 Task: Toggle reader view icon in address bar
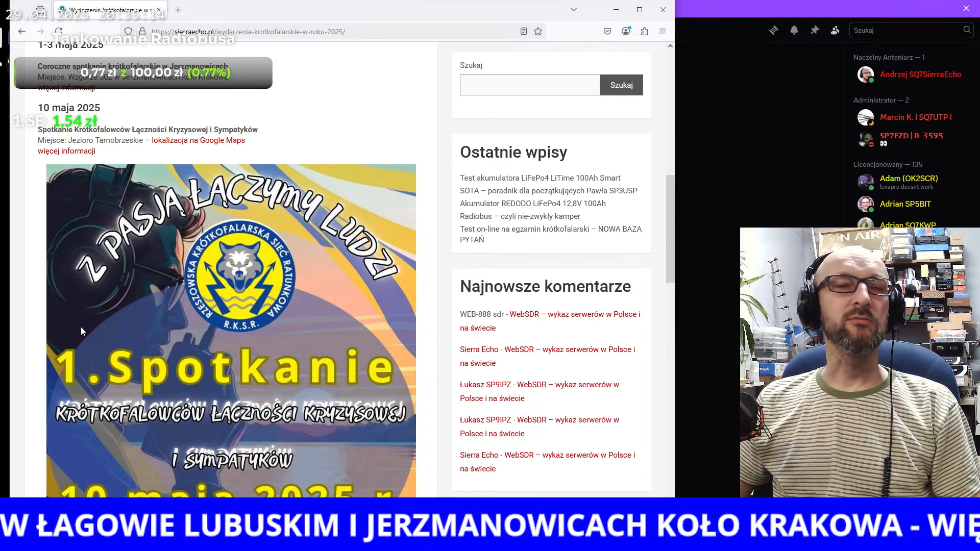pos(524,31)
